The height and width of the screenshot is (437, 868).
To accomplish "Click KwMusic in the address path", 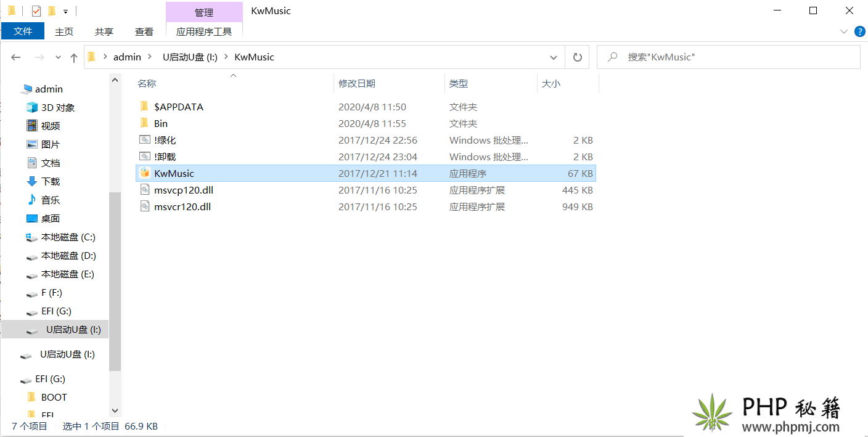I will 254,57.
